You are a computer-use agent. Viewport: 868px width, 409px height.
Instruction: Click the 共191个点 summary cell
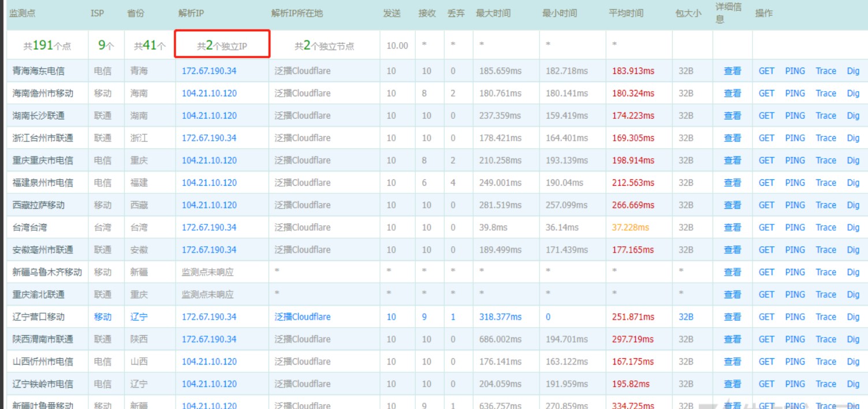click(x=47, y=46)
